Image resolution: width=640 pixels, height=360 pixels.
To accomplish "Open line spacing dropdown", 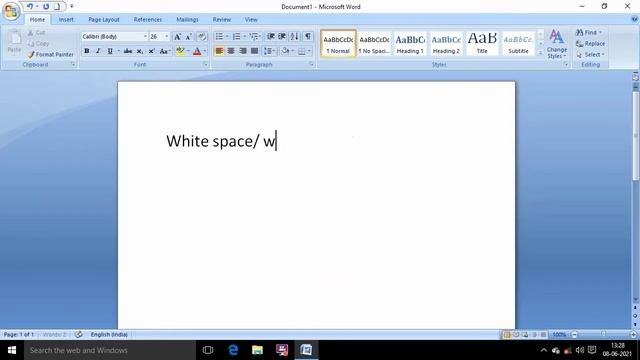I will [x=269, y=51].
